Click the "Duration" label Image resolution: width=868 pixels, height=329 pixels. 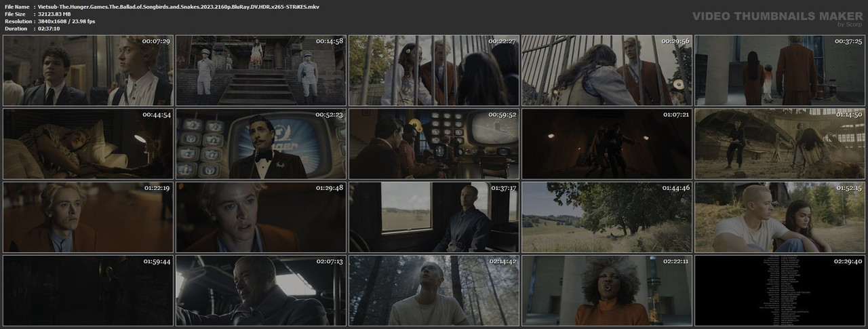(16, 29)
